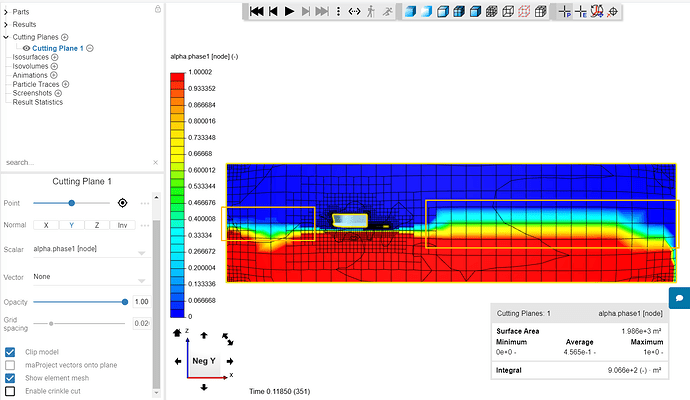The image size is (690, 400).
Task: Click the point picker target icon
Action: click(122, 203)
